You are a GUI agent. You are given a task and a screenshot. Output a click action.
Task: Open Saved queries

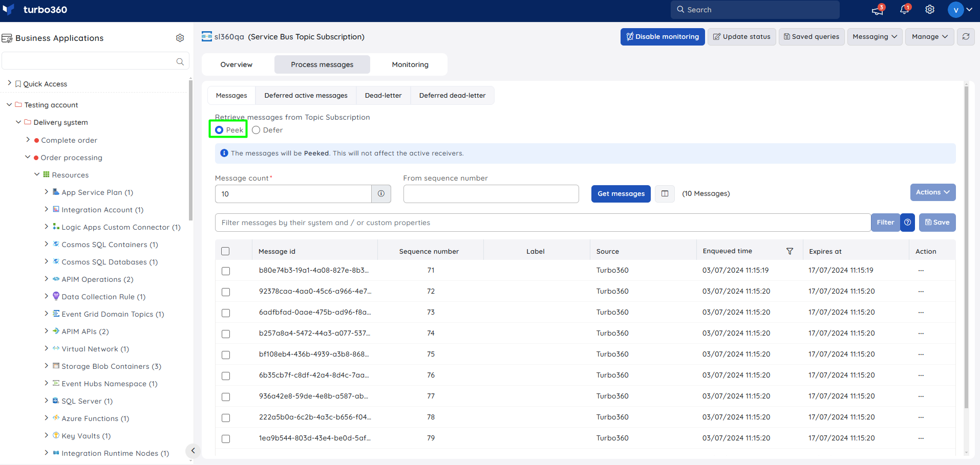click(812, 37)
